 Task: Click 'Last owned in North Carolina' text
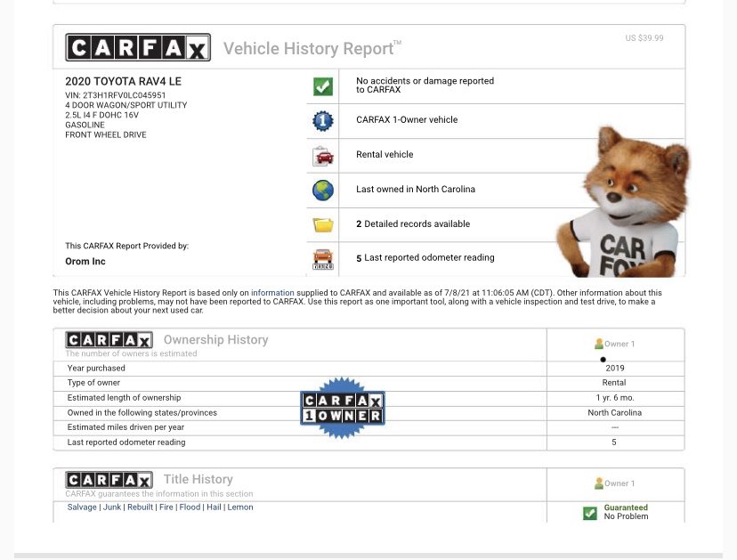(x=416, y=189)
